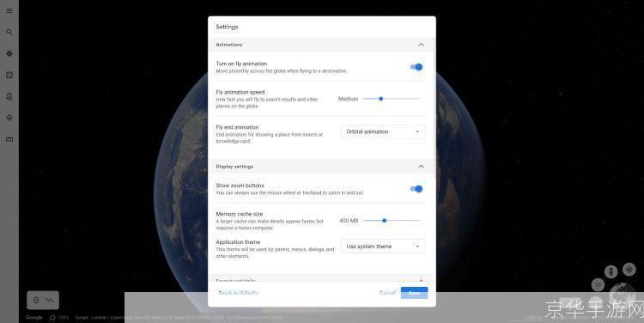Screen dimensions: 644x323
Task: Click the 'Turn on fly animation' label
Action: (x=241, y=64)
